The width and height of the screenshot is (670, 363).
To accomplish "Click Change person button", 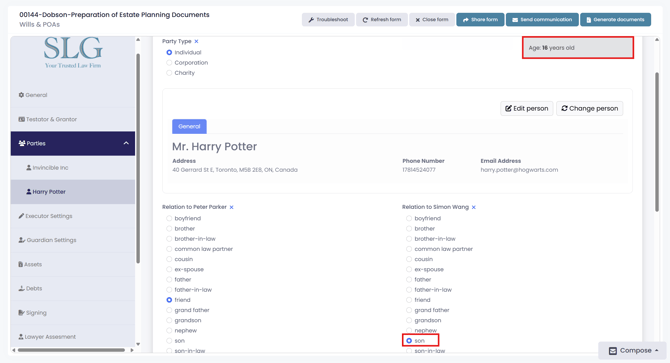I will pyautogui.click(x=590, y=108).
